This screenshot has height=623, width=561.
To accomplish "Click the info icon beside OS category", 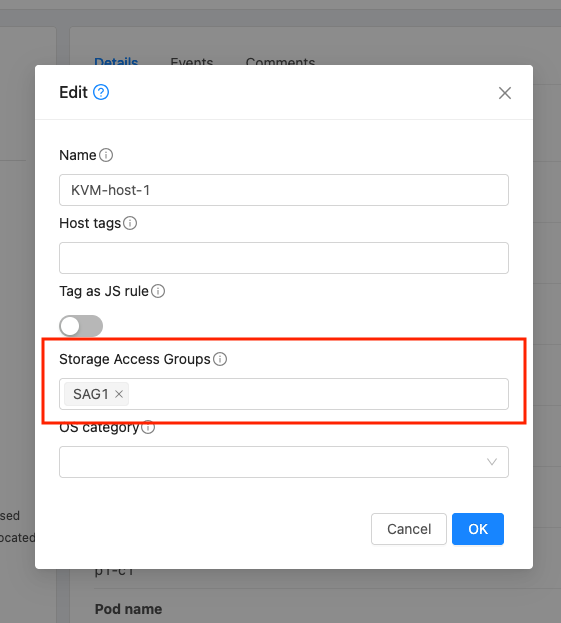I will point(148,427).
